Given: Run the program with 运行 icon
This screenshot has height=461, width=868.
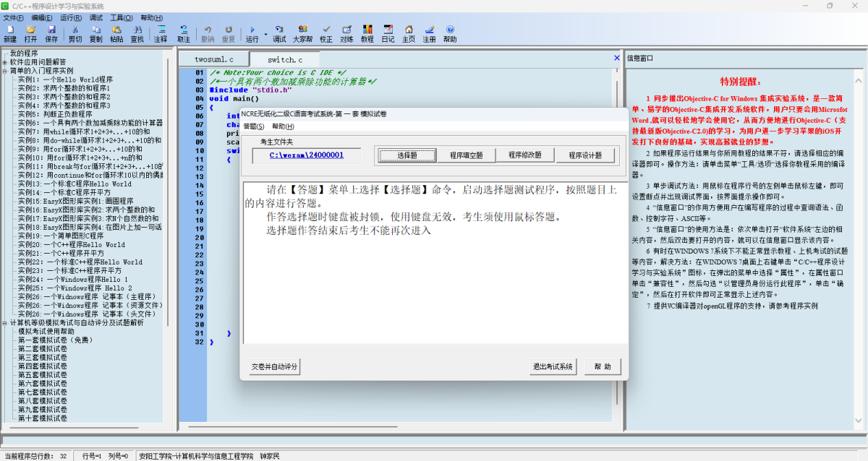Looking at the screenshot, I should (x=252, y=33).
